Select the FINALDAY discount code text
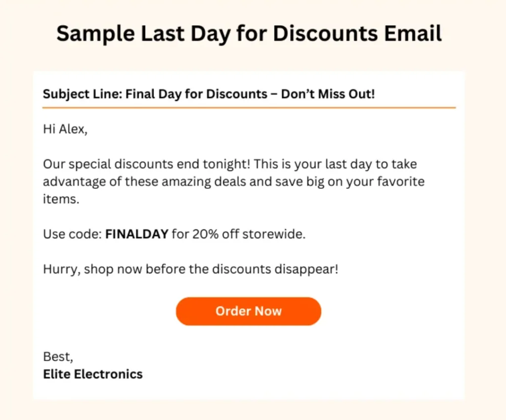This screenshot has width=506, height=420. [137, 234]
